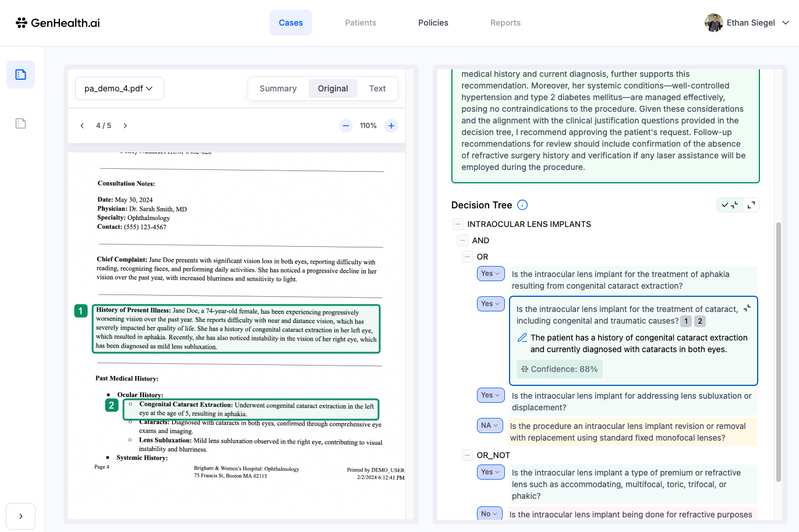This screenshot has height=532, width=799.
Task: Click Ethan Siegel's avatar photo
Action: (x=713, y=23)
